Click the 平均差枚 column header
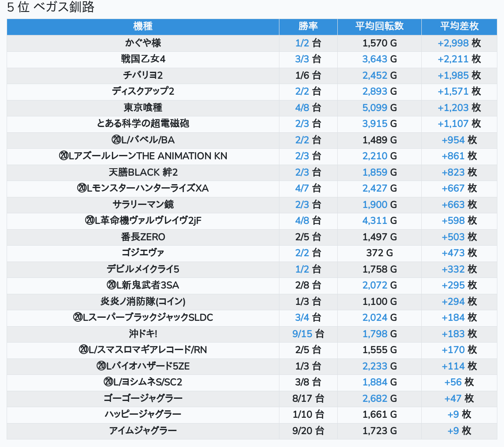The height and width of the screenshot is (447, 504). pos(459,27)
